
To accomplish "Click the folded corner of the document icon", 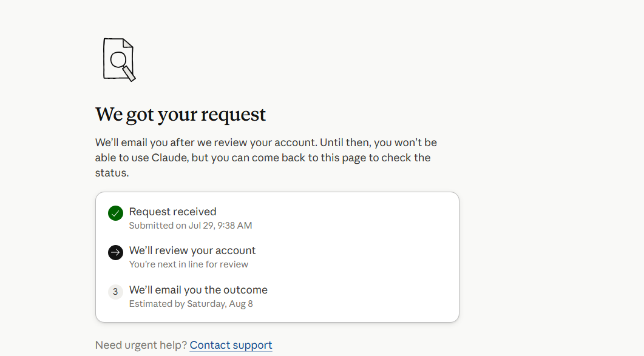I will [x=127, y=43].
